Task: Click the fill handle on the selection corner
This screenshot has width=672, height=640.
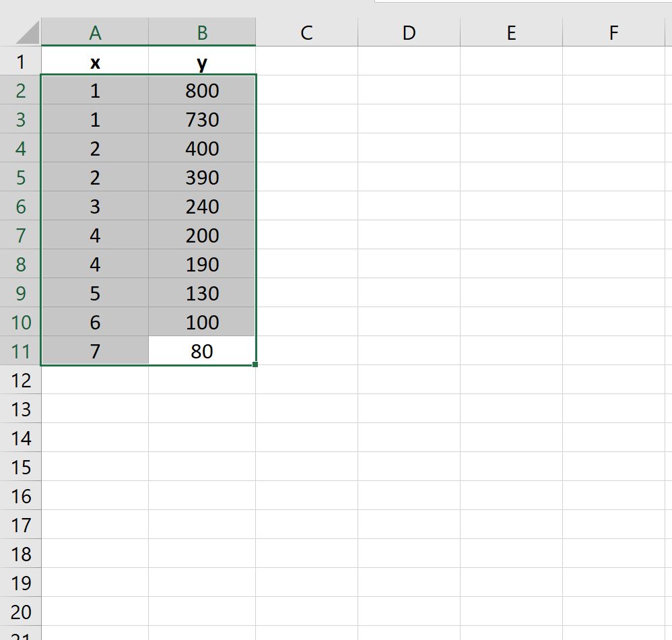Action: pyautogui.click(x=255, y=364)
